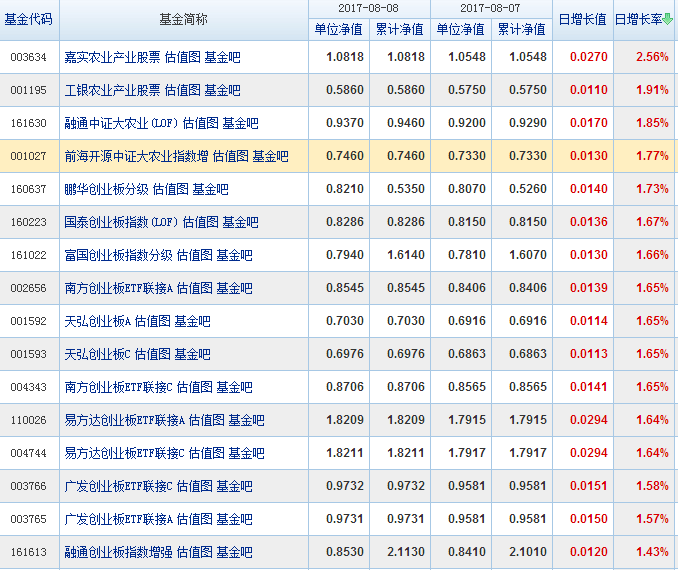Screen dimensions: 678x570
Task: Click the 1.43% growth rate value
Action: pyautogui.click(x=652, y=552)
